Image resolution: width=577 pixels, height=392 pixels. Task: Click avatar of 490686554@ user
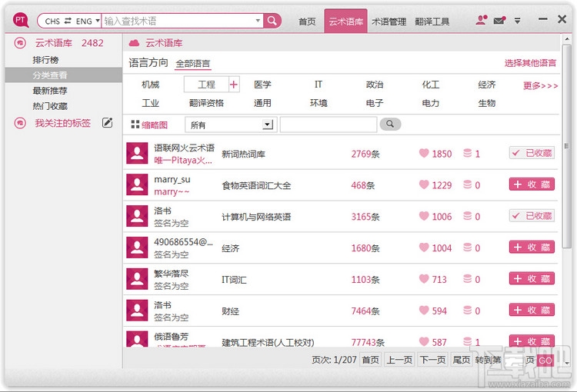point(137,247)
